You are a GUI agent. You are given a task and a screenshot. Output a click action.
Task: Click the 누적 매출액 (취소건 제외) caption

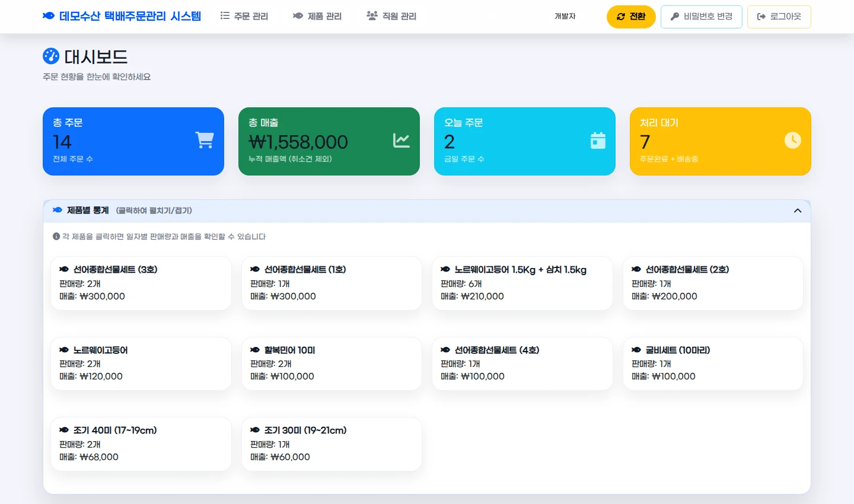coord(290,159)
